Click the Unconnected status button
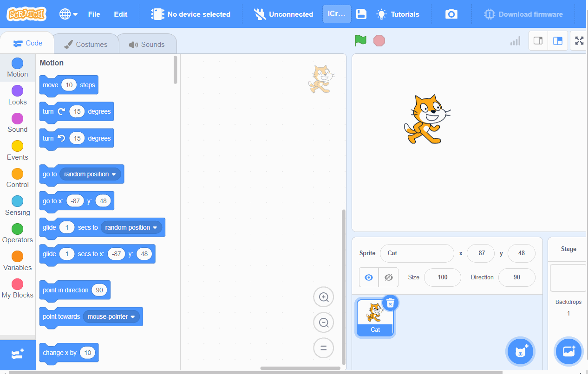Image resolution: width=588 pixels, height=374 pixels. point(284,14)
